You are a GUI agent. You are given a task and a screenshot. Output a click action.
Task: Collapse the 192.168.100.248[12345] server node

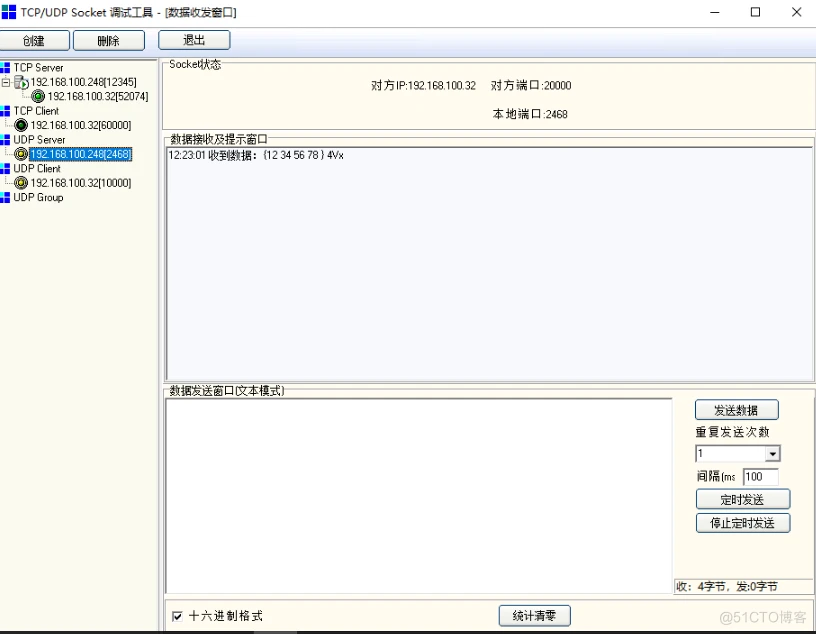pyautogui.click(x=6, y=81)
